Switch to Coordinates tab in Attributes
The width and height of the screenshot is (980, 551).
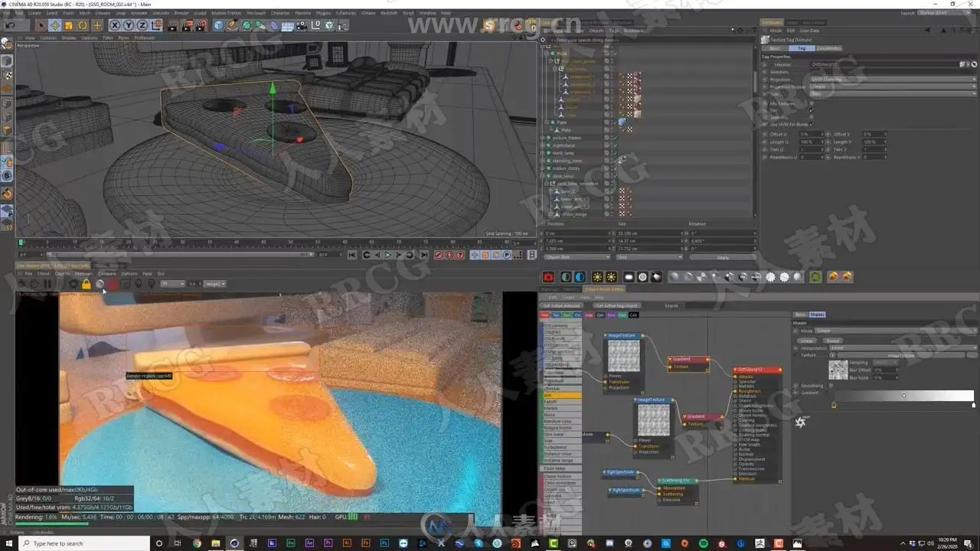coord(828,48)
